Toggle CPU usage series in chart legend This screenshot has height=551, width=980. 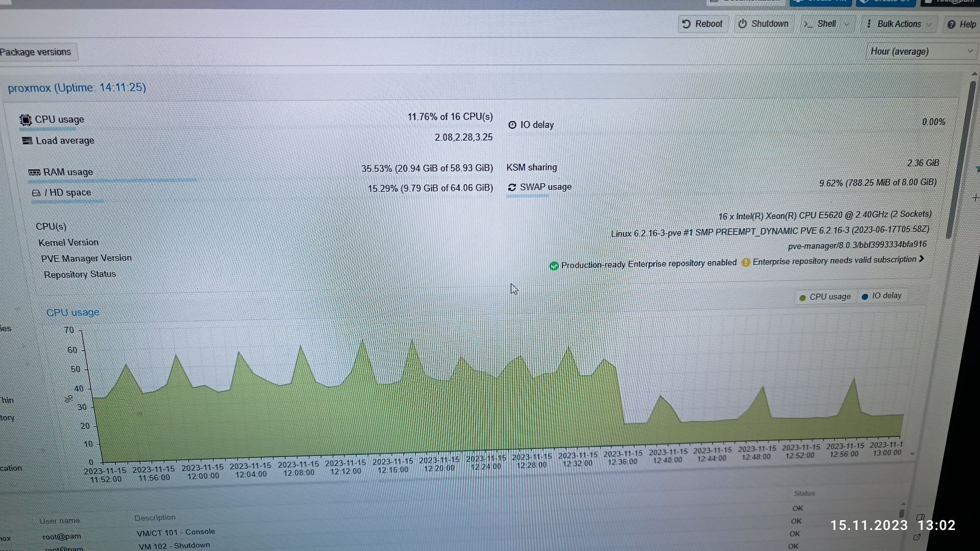(825, 297)
